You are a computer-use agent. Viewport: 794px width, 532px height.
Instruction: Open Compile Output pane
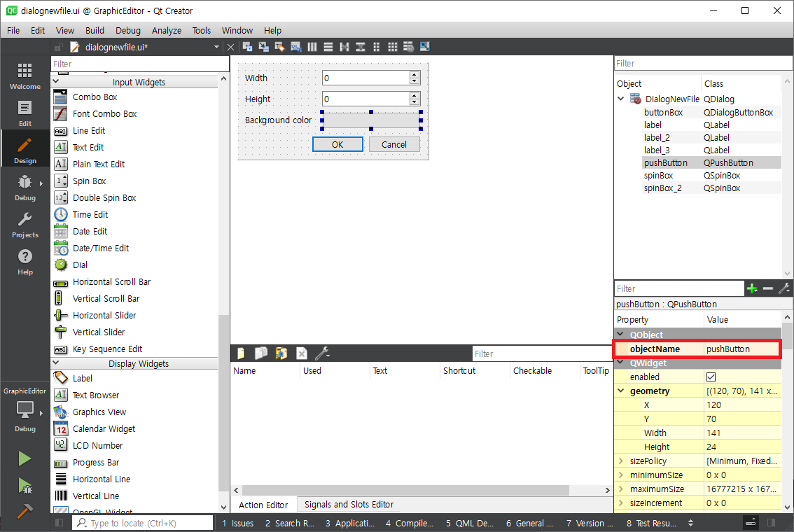(410, 523)
